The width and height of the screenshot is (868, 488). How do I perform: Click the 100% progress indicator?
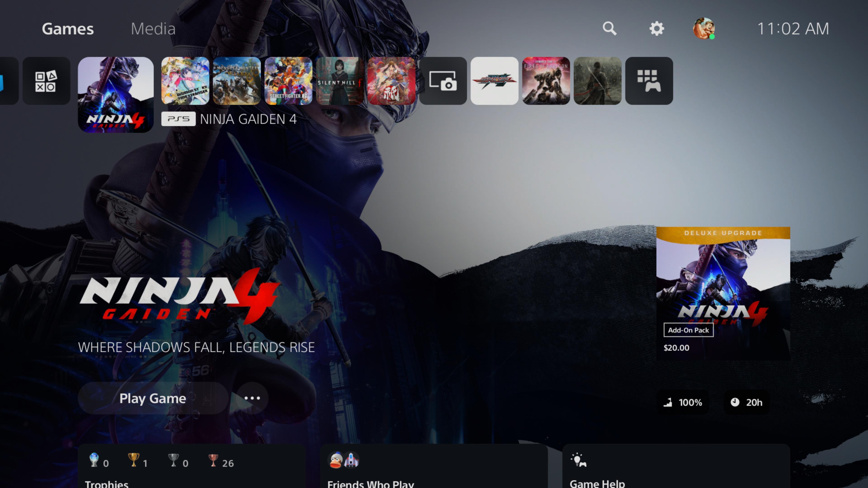683,402
